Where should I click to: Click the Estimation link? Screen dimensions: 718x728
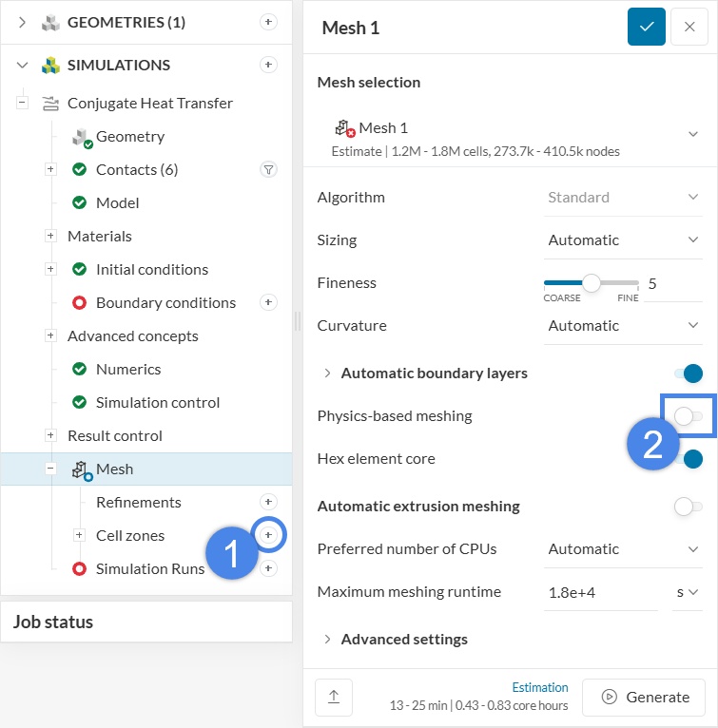[540, 687]
